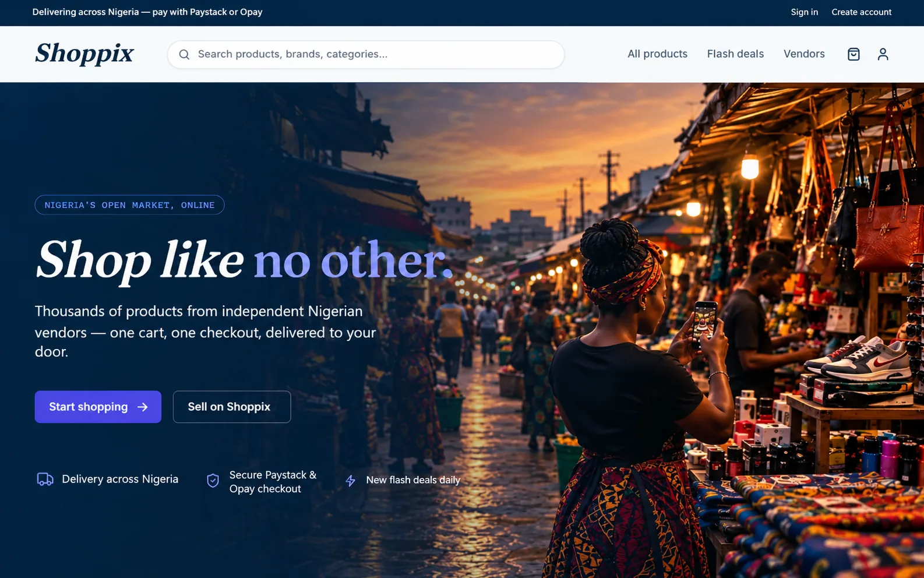Click the lightning bolt flash deals icon

pyautogui.click(x=350, y=481)
